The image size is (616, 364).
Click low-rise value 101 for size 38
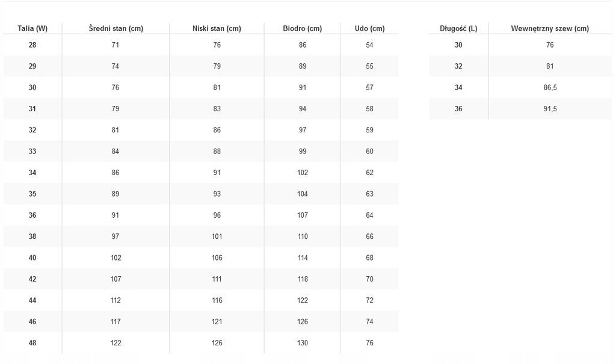tap(217, 236)
